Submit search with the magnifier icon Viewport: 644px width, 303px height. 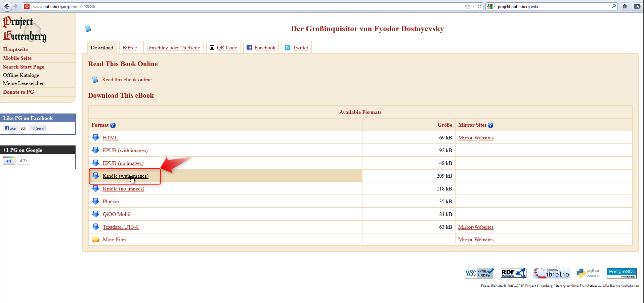point(613,6)
